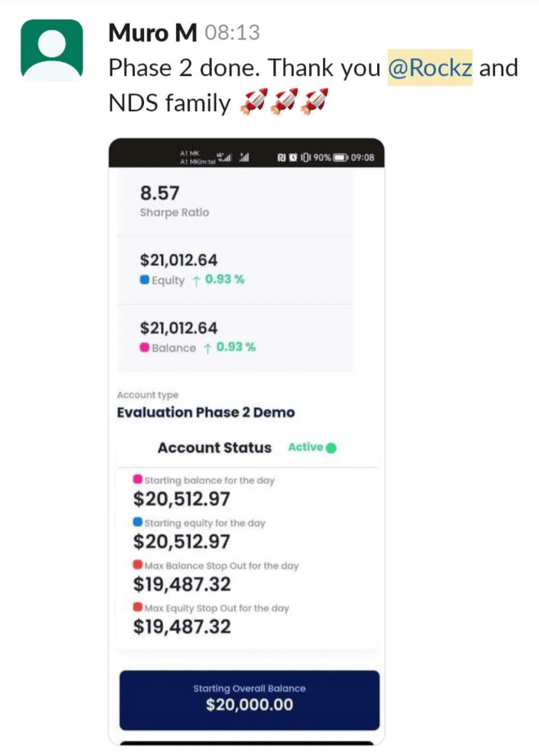Click the green Balance up arrow
Screen dimensions: 539x756
(x=207, y=348)
